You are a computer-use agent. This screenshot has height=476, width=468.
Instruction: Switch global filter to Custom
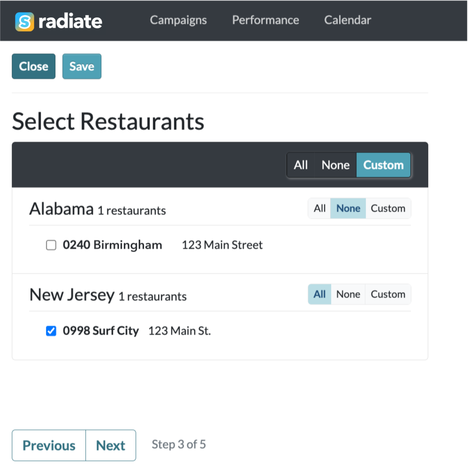tap(384, 165)
